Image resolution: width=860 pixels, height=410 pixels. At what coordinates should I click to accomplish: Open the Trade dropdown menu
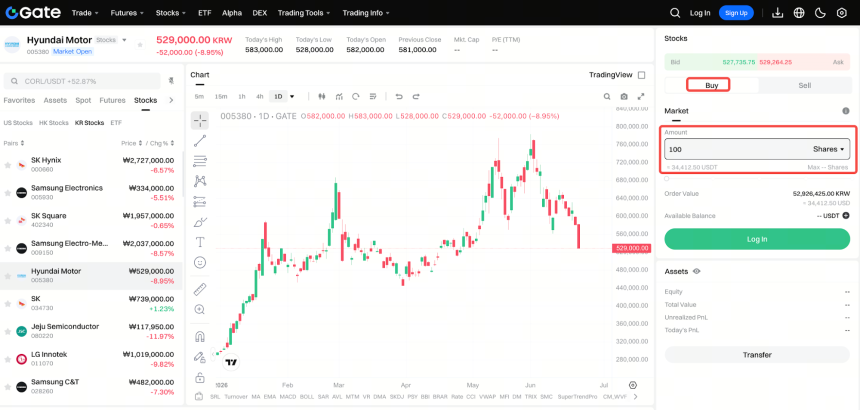pos(85,13)
